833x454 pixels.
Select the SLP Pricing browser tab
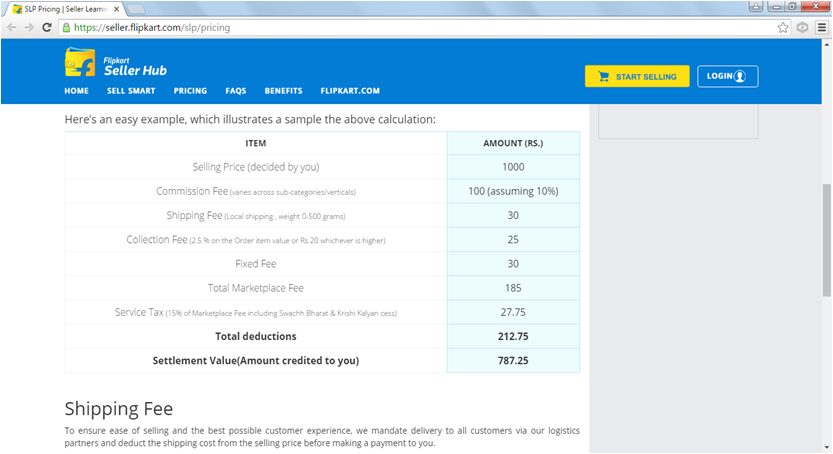pyautogui.click(x=64, y=9)
